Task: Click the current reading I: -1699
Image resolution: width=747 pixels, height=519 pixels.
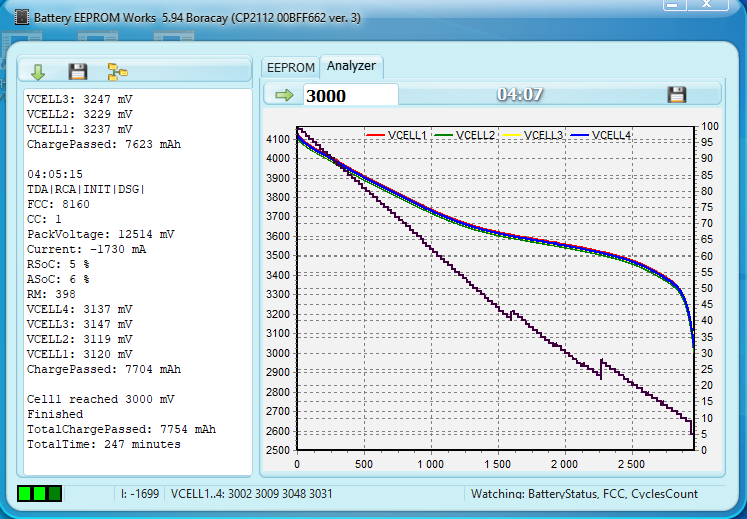Action: pyautogui.click(x=139, y=494)
